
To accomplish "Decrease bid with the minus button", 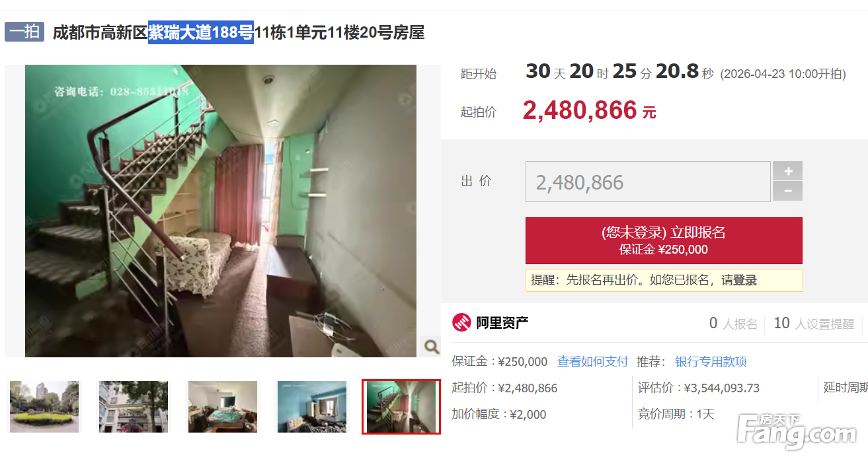I will pyautogui.click(x=788, y=192).
